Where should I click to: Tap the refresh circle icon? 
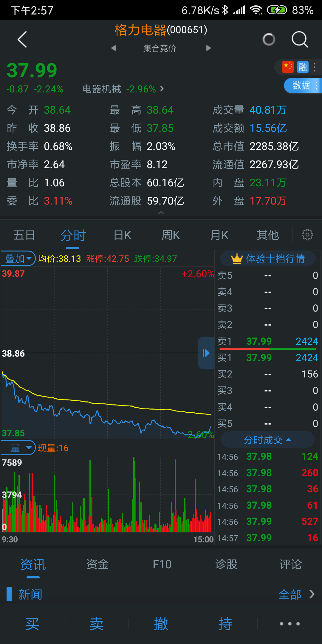(x=269, y=39)
